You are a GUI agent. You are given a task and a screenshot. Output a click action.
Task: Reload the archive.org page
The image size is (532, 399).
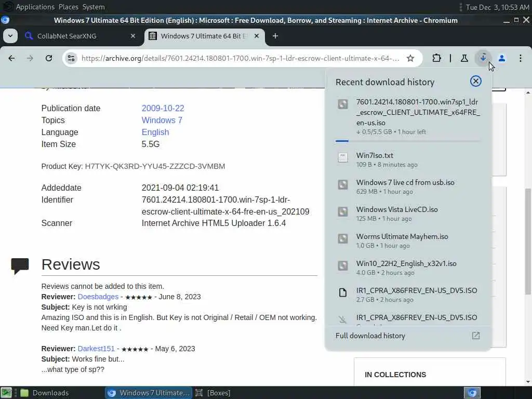(49, 58)
